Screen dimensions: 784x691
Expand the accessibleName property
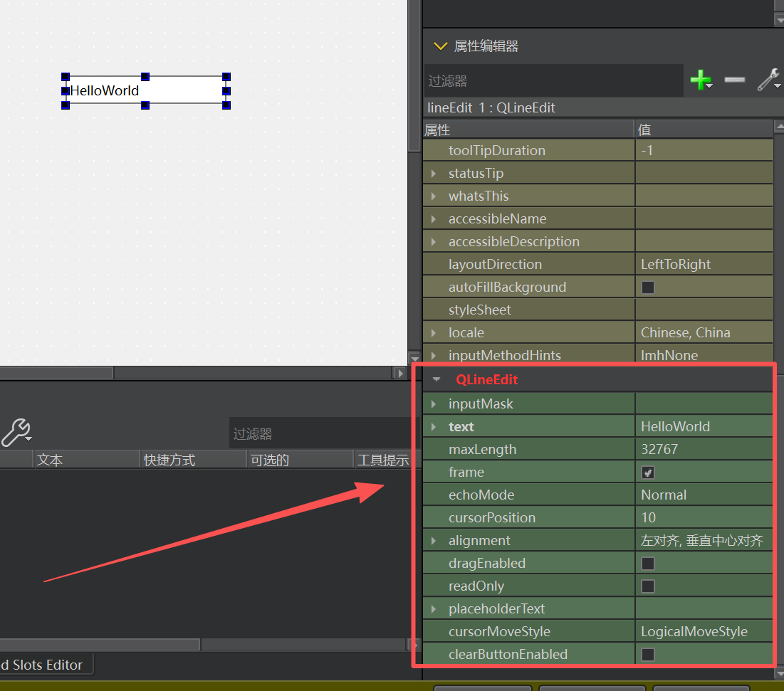(x=434, y=219)
